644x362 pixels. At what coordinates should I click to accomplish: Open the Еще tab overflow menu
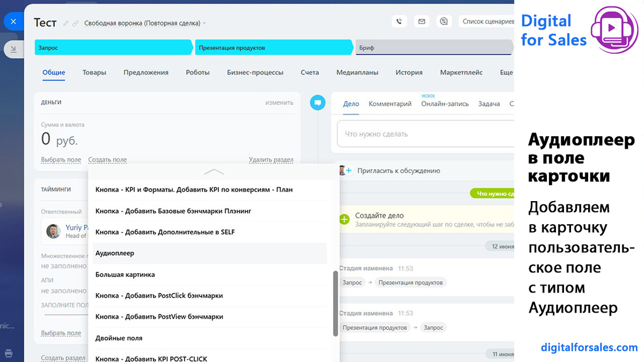point(506,72)
